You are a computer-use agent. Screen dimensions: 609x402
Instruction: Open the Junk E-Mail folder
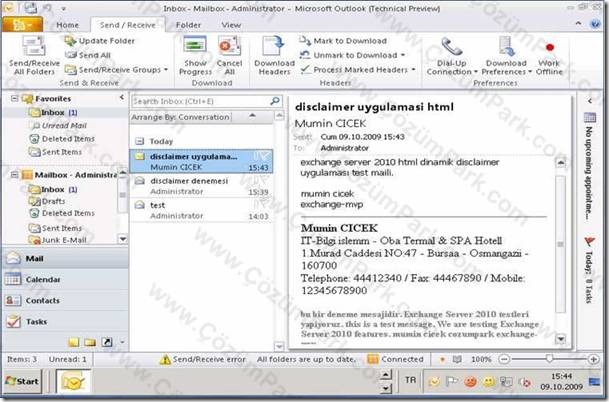pos(58,240)
